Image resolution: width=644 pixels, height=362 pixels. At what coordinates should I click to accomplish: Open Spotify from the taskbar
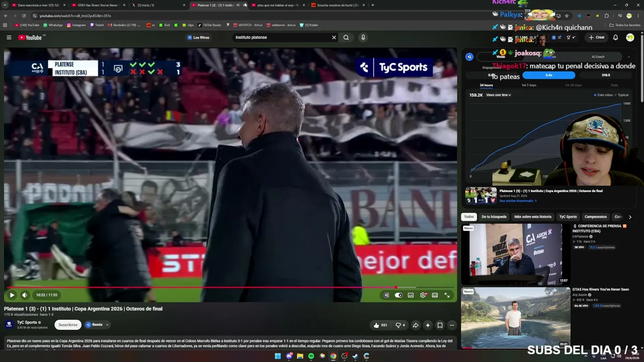point(311,356)
